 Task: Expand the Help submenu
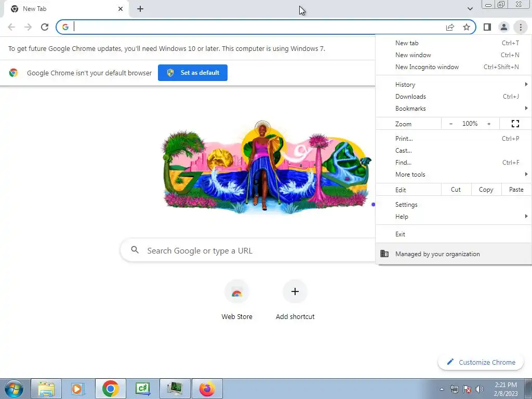(454, 217)
